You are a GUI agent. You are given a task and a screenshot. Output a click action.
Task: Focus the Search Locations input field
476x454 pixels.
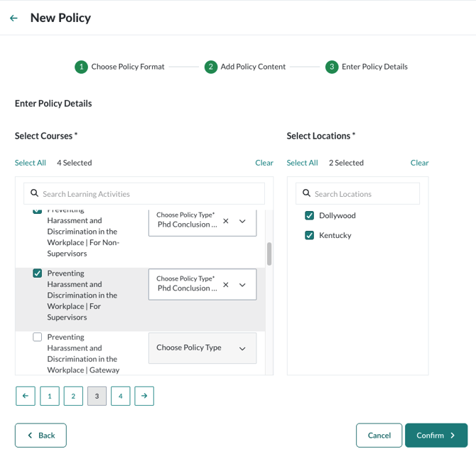364,193
